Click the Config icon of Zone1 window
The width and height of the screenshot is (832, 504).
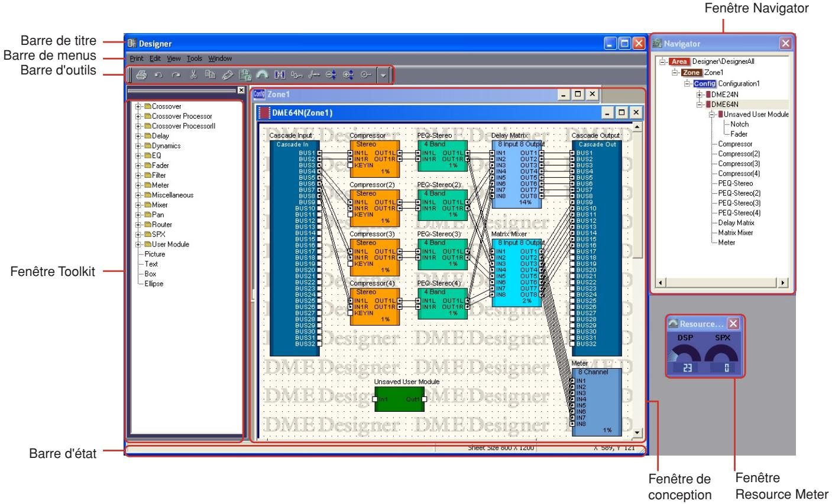258,94
